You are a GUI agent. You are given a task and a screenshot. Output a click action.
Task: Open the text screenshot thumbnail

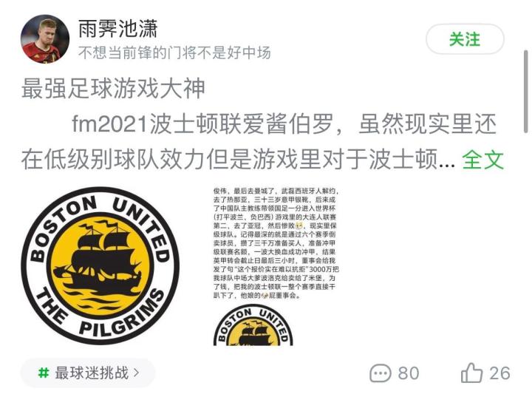pos(276,266)
